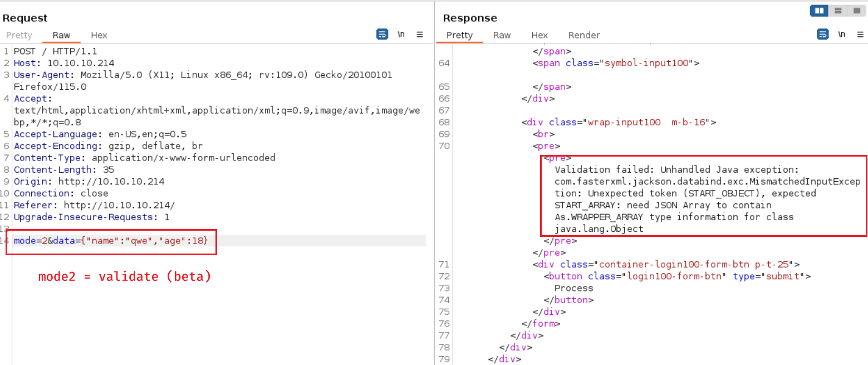Select combined tabbed view layout icon
Screen dimensions: 868x365
click(x=855, y=11)
